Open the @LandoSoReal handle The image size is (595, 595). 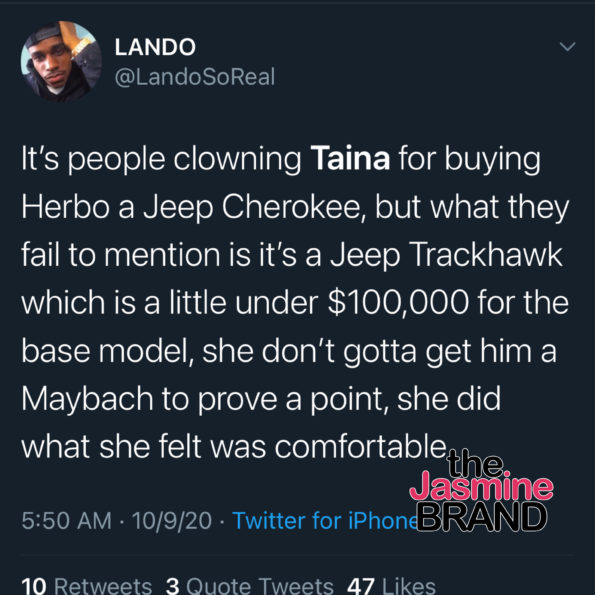[x=195, y=77]
